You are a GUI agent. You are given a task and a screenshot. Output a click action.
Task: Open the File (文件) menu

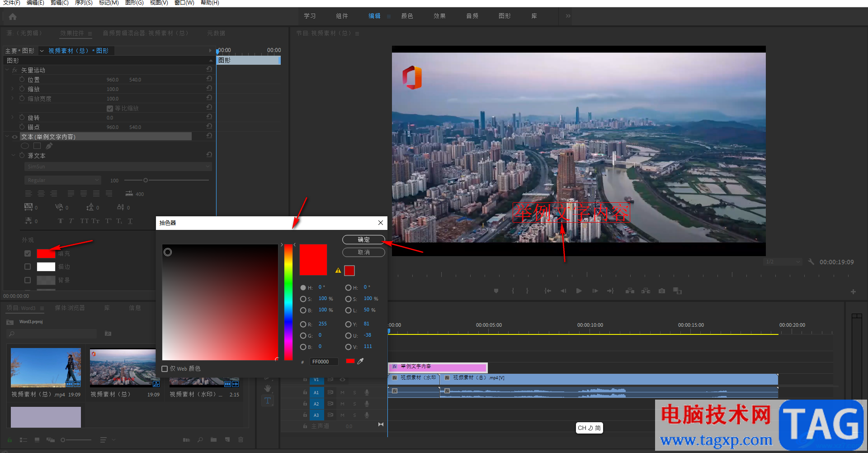(x=11, y=3)
